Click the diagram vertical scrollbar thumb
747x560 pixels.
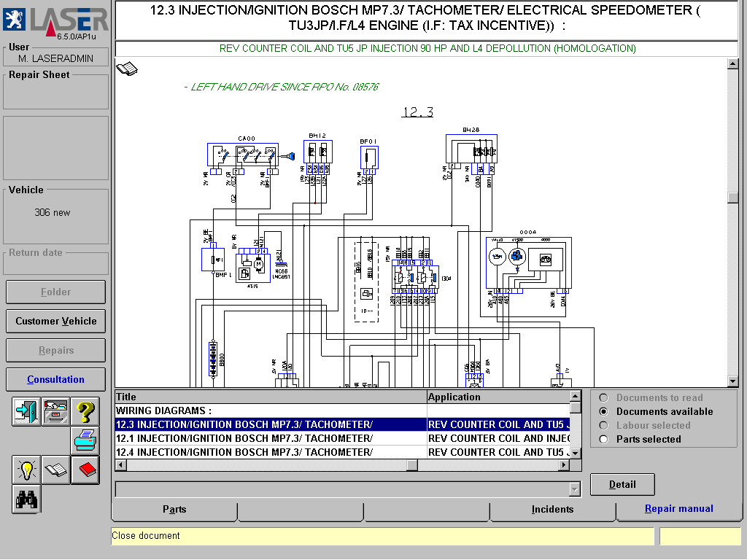point(732,198)
